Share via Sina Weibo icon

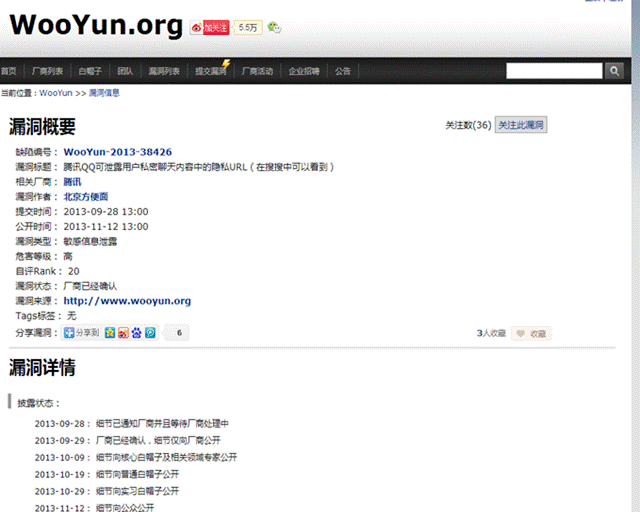(123, 333)
